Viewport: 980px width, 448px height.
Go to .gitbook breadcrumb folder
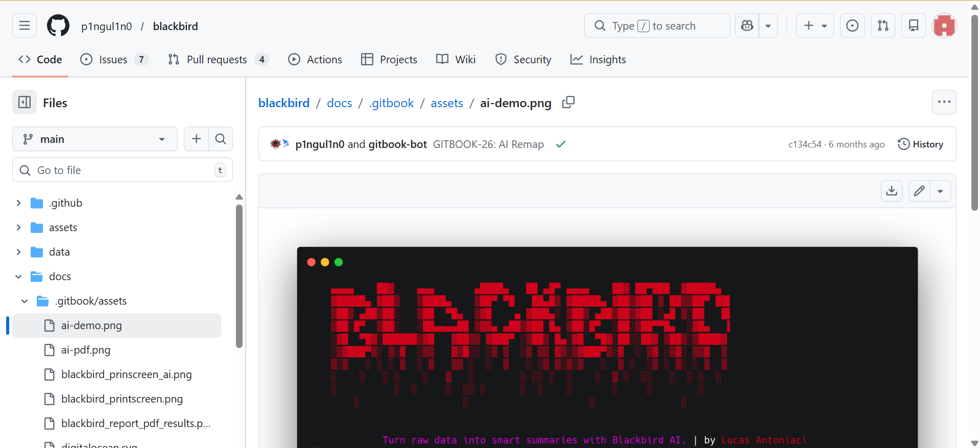[391, 103]
